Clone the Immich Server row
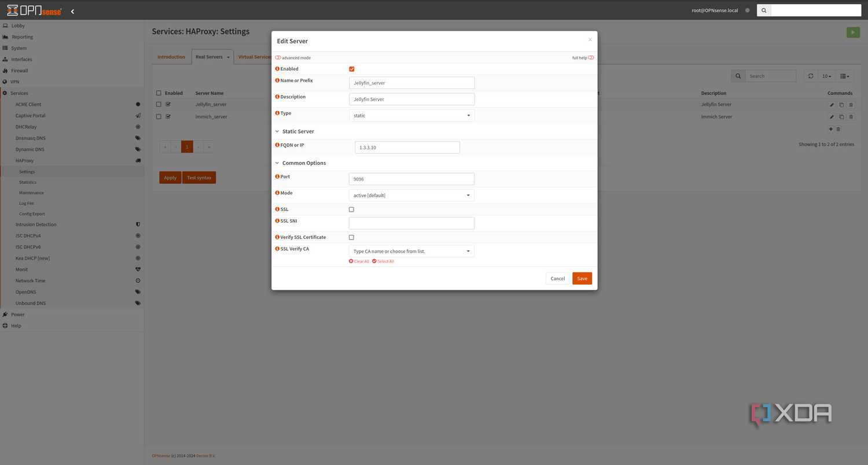Viewport: 868px width, 465px height. pyautogui.click(x=841, y=117)
